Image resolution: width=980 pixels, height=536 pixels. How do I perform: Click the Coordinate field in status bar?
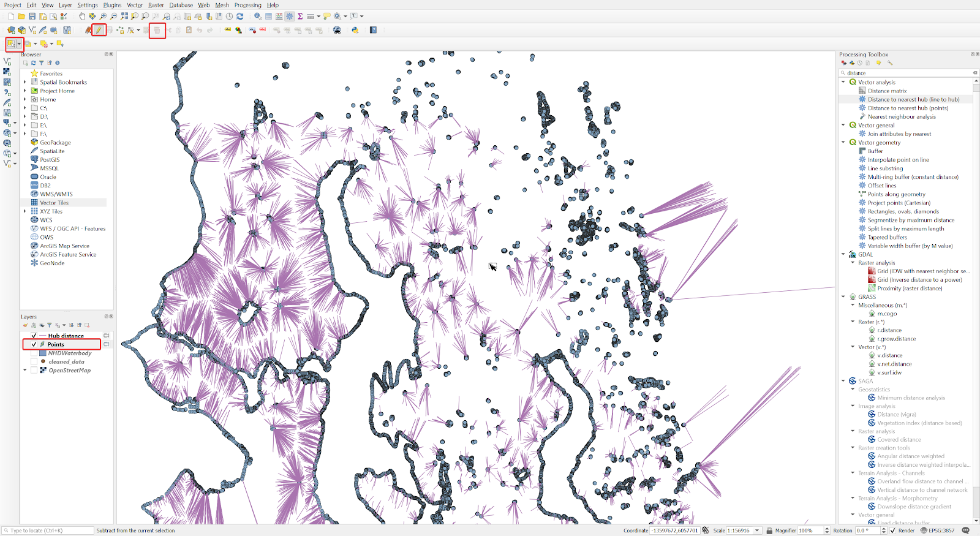(674, 530)
